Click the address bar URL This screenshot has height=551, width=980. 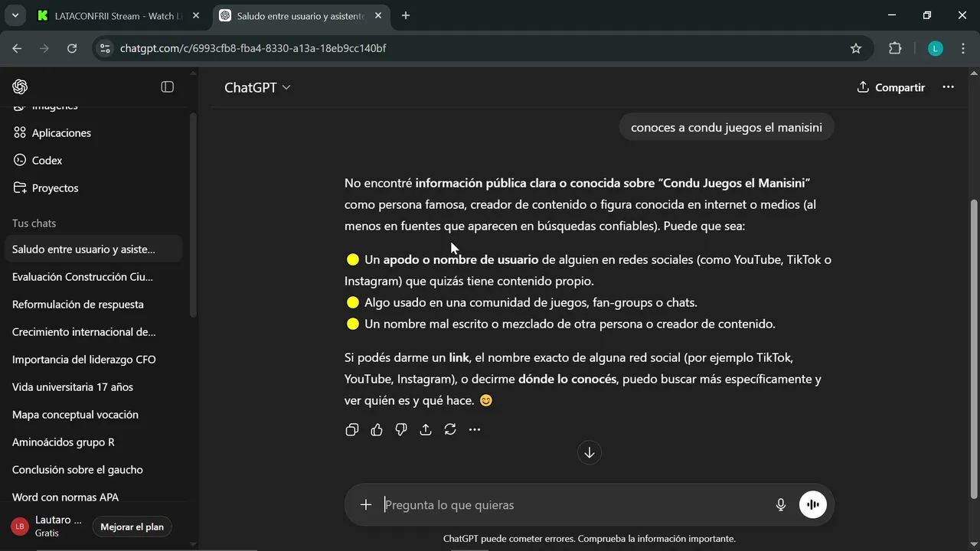coord(253,48)
